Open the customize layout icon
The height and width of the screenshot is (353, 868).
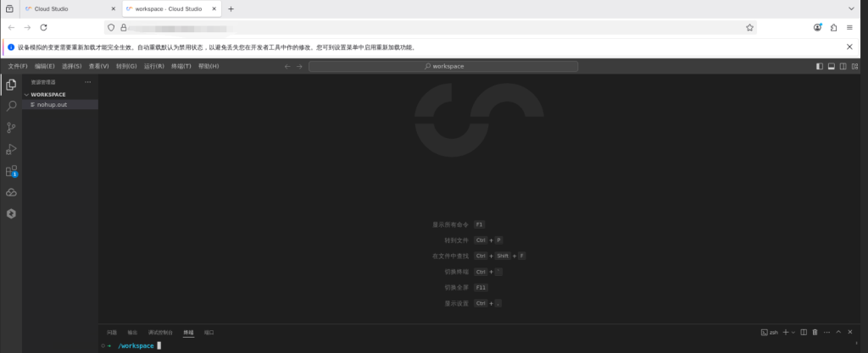click(854, 66)
